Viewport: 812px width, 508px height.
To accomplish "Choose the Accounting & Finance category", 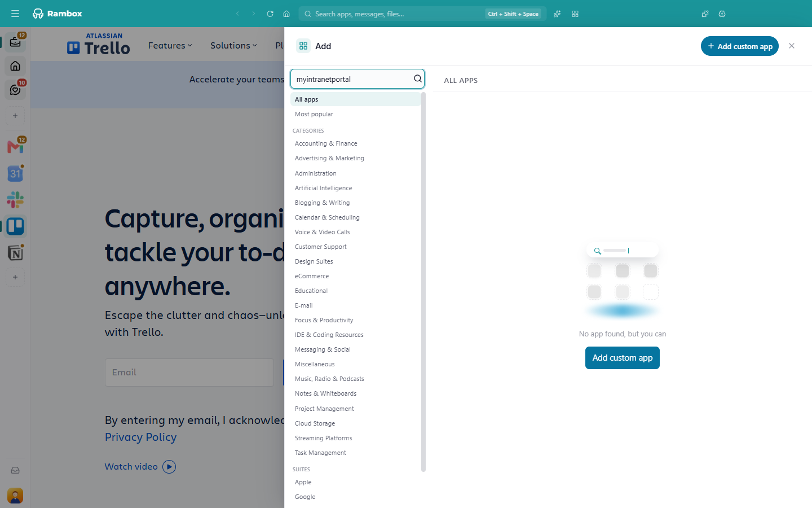I will coord(356,143).
